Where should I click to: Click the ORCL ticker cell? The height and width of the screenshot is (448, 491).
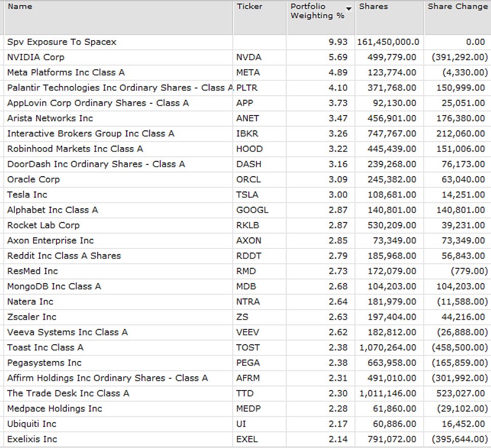(x=248, y=180)
